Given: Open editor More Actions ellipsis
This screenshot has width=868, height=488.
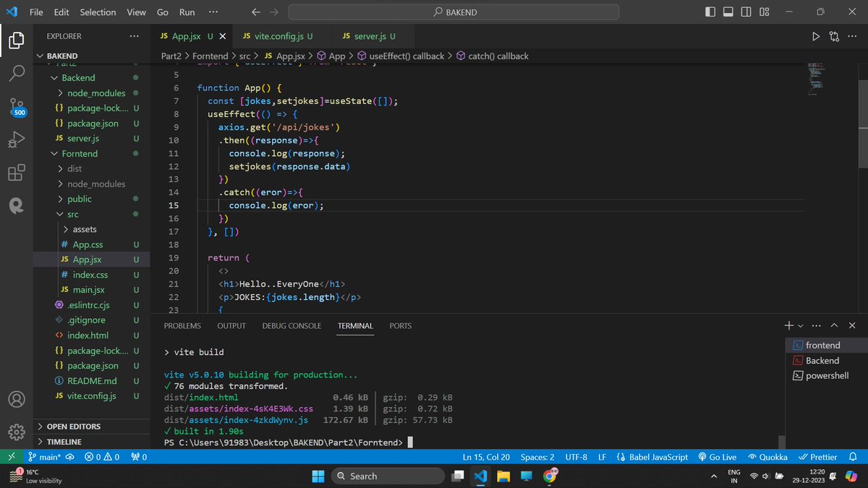Looking at the screenshot, I should pyautogui.click(x=852, y=36).
